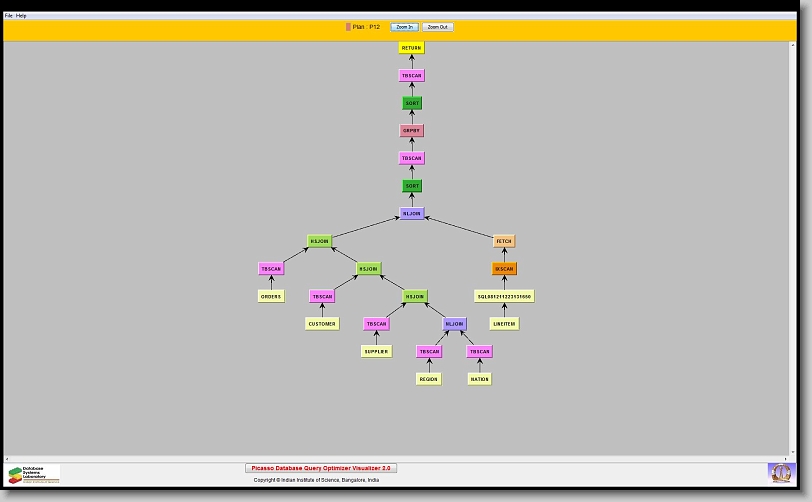Click the ORDERS table node
Screen dimensions: 812x502
coord(271,296)
